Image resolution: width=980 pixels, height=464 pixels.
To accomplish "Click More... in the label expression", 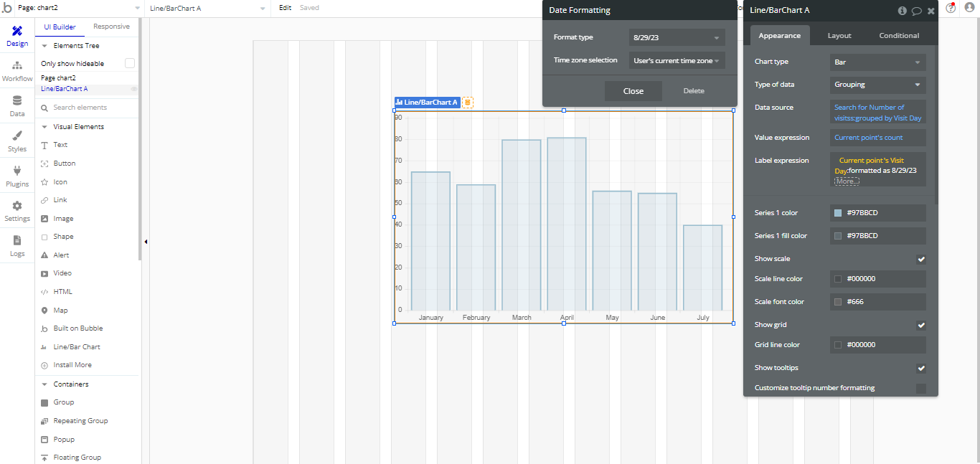I will 846,181.
